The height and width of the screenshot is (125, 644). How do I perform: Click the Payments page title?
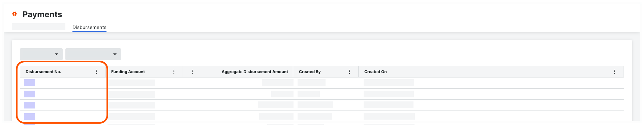(42, 14)
